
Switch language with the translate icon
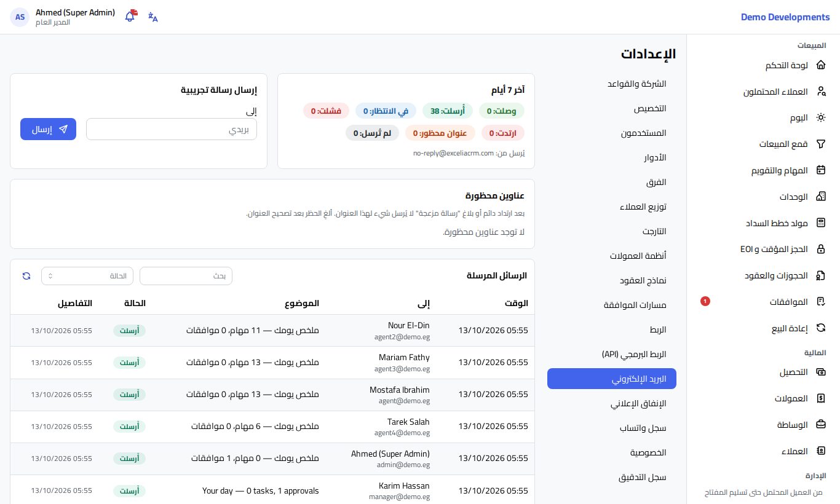153,17
